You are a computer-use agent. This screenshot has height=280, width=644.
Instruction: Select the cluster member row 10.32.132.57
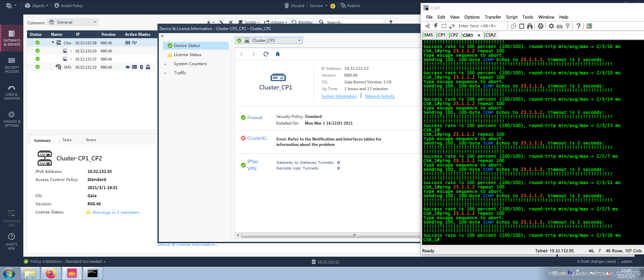pos(92,59)
